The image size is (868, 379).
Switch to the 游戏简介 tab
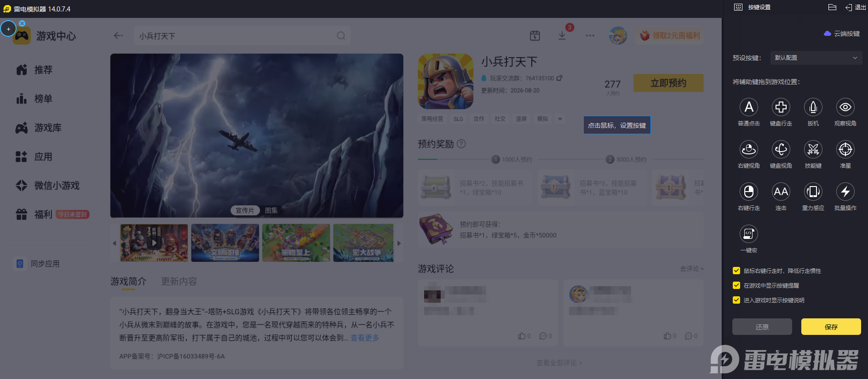click(x=128, y=282)
